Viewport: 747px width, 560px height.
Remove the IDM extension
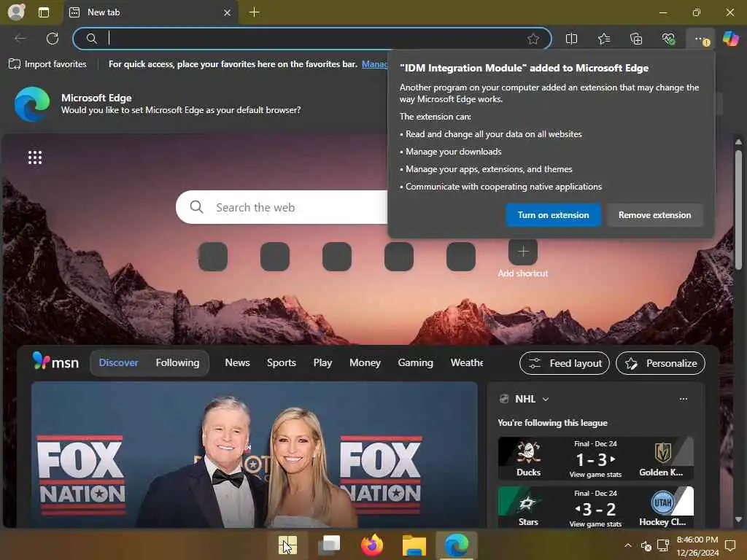[x=654, y=215]
